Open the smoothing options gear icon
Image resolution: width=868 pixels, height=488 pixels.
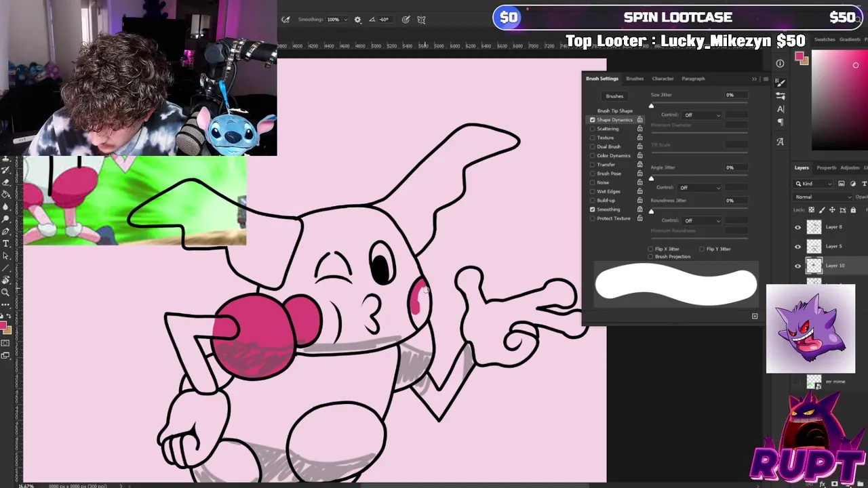pos(357,20)
